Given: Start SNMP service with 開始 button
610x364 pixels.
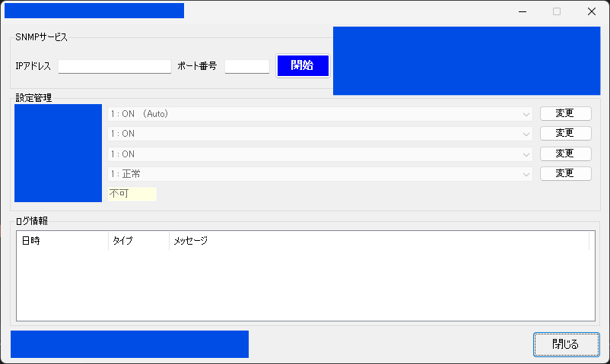Looking at the screenshot, I should [303, 65].
